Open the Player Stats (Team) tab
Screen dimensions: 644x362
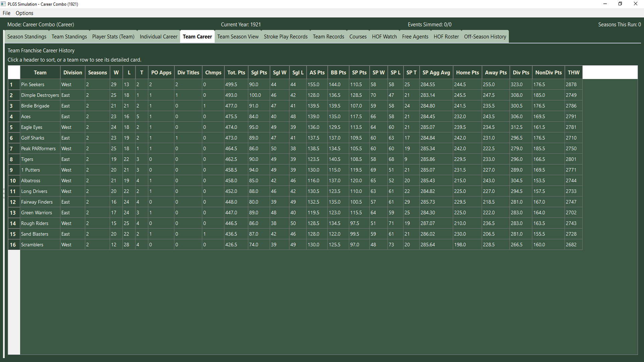[x=113, y=37]
